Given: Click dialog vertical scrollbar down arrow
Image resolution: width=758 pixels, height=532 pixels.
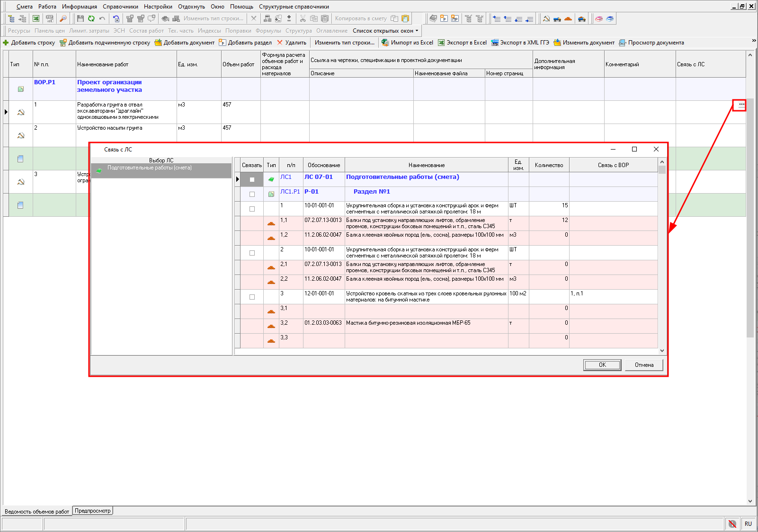Looking at the screenshot, I should (662, 351).
